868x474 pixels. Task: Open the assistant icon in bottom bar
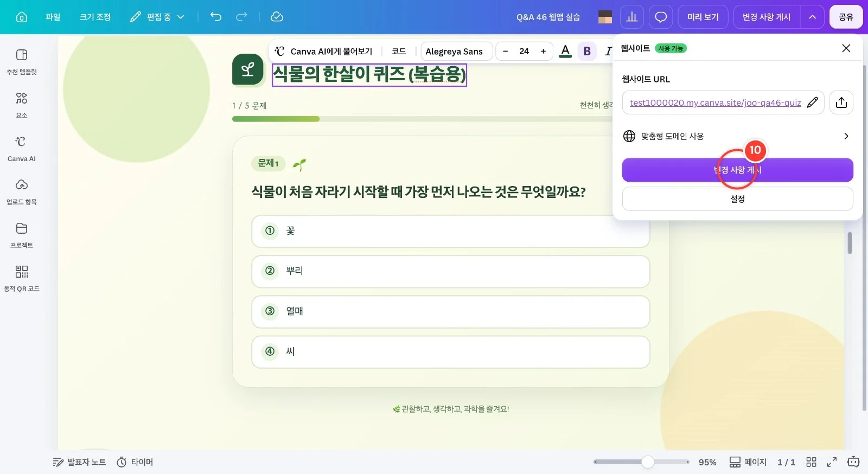click(x=853, y=462)
